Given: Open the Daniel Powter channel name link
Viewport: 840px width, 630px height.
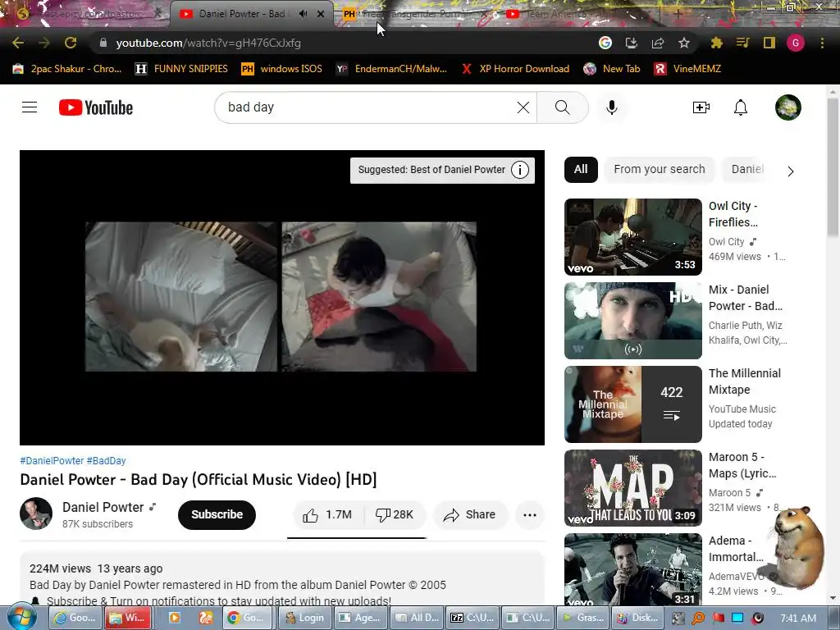Looking at the screenshot, I should pos(103,507).
